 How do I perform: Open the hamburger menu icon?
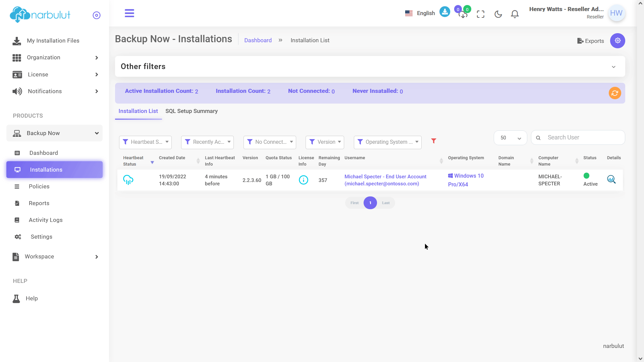point(129,13)
